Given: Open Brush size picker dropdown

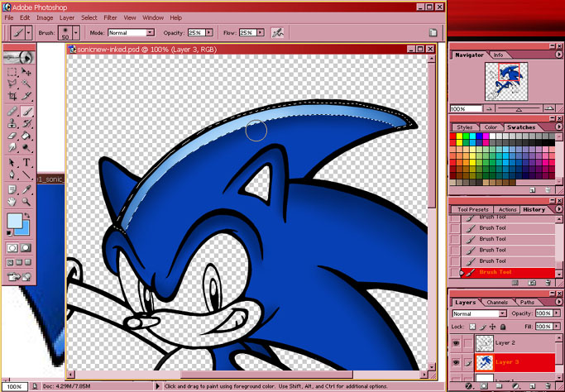Looking at the screenshot, I should point(75,33).
